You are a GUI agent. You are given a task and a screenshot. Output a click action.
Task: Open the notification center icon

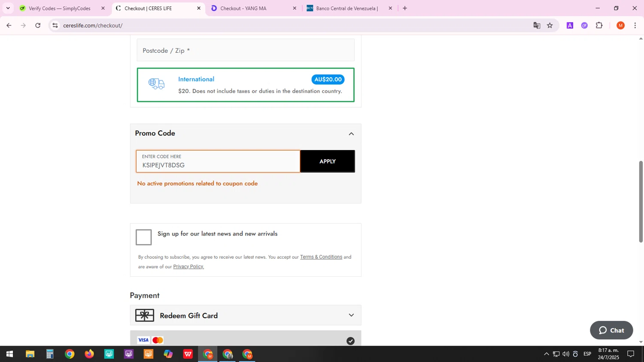pyautogui.click(x=631, y=354)
